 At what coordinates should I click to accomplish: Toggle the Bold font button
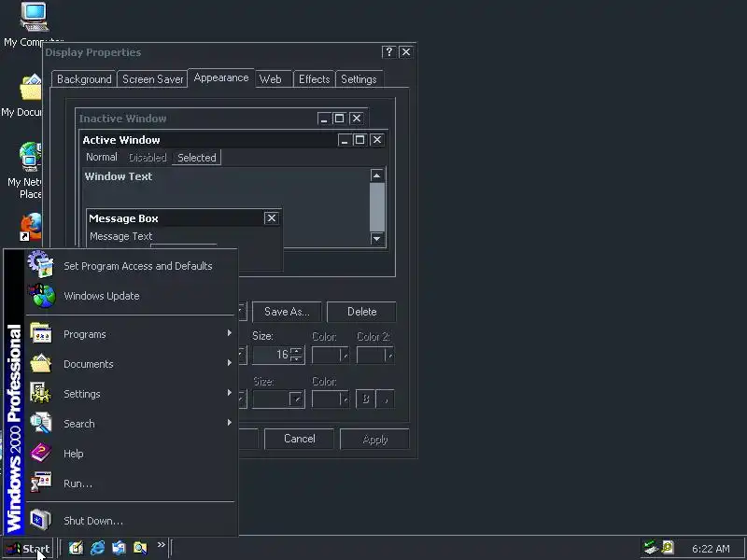click(x=365, y=399)
